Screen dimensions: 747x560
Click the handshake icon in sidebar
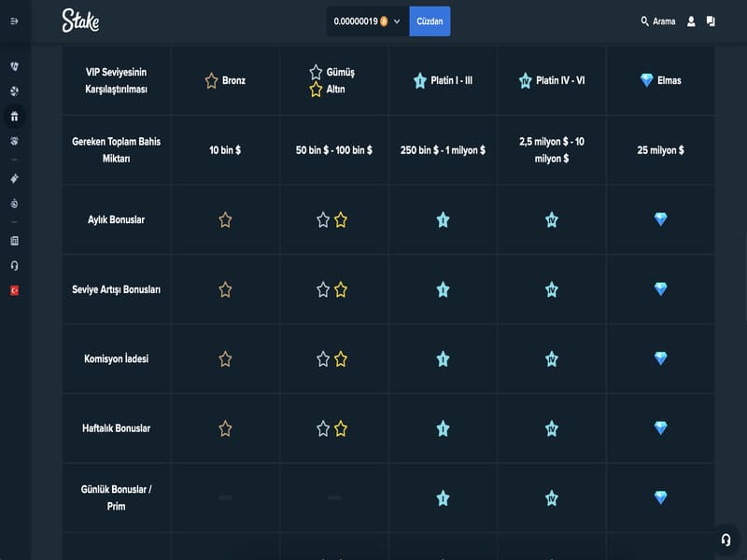[x=14, y=141]
